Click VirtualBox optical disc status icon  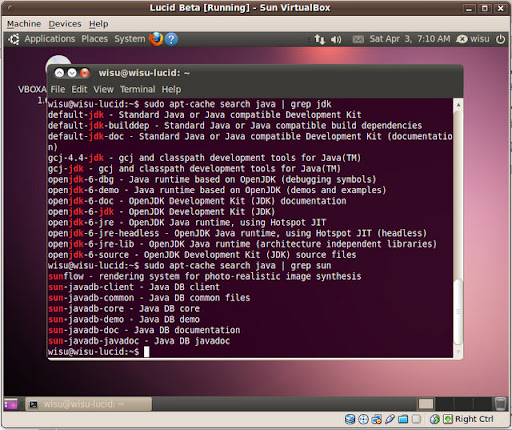click(363, 419)
